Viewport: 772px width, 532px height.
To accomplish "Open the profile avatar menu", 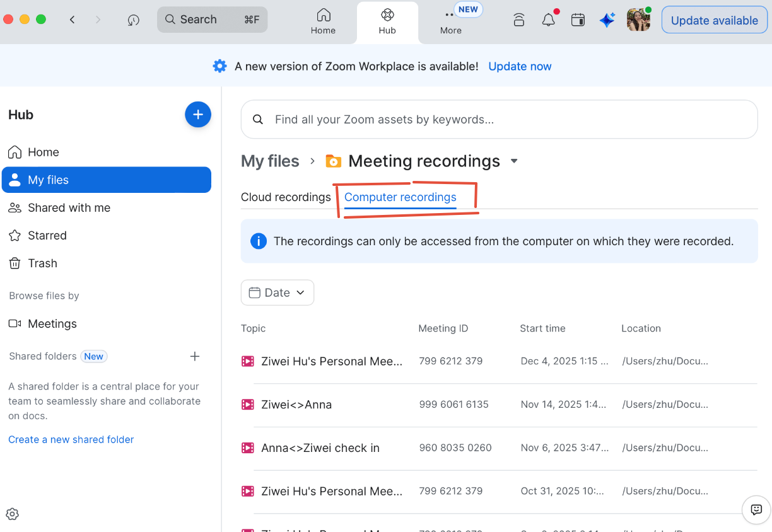I will (638, 20).
